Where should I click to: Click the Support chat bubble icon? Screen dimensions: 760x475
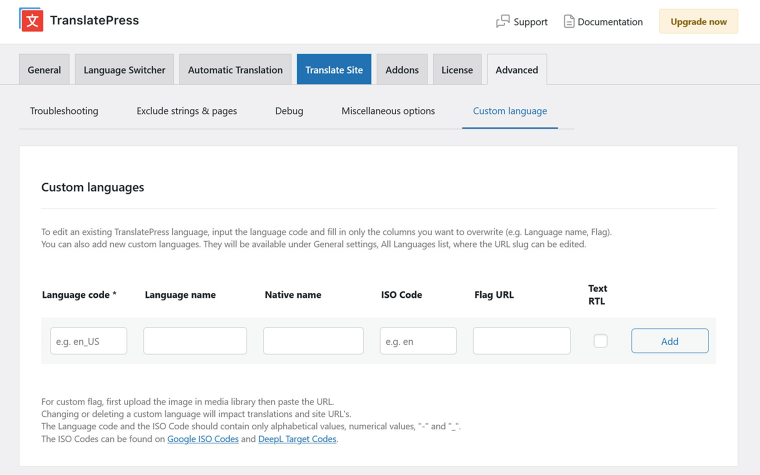[x=503, y=21]
